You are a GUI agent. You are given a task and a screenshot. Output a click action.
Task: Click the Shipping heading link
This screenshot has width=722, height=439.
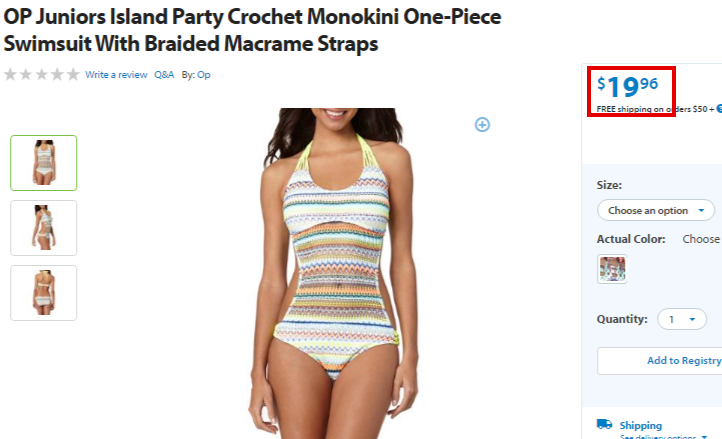click(640, 425)
